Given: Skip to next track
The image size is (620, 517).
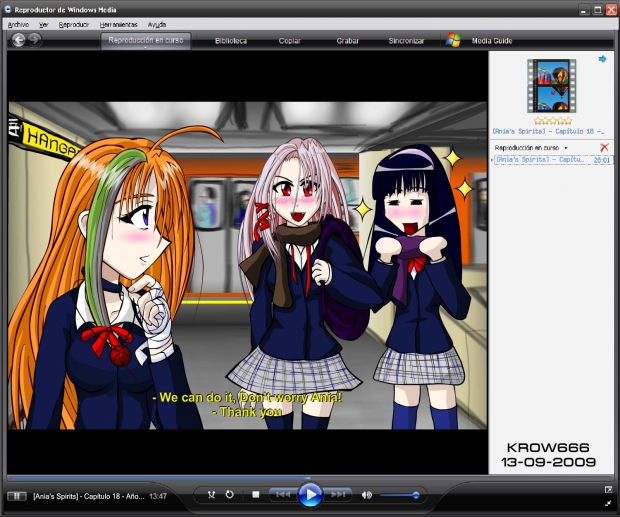Looking at the screenshot, I should [338, 494].
